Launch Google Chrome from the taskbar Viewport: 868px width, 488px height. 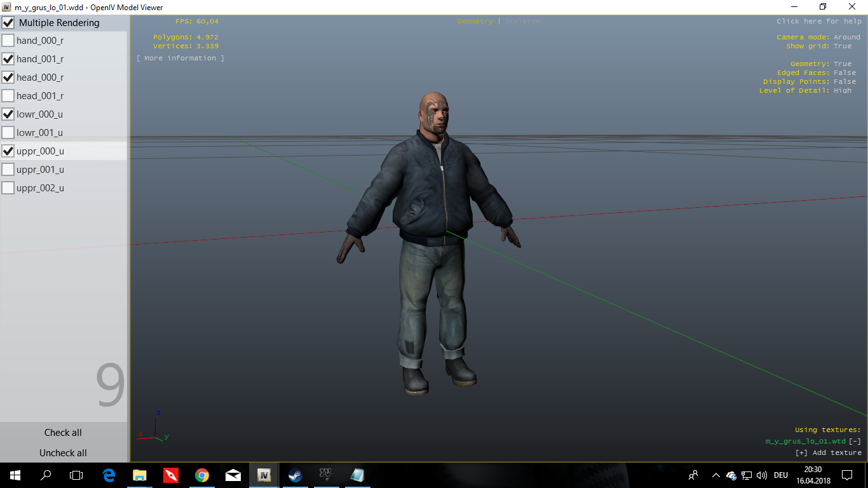[202, 475]
